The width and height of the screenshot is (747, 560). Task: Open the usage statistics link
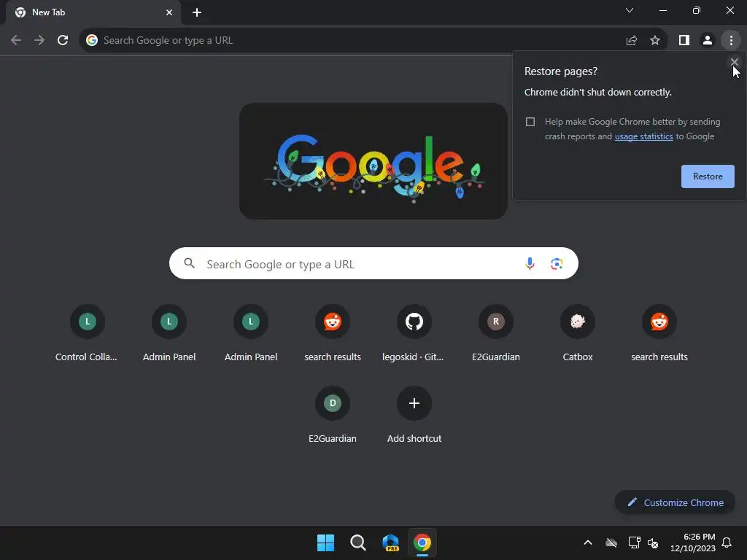coord(643,136)
